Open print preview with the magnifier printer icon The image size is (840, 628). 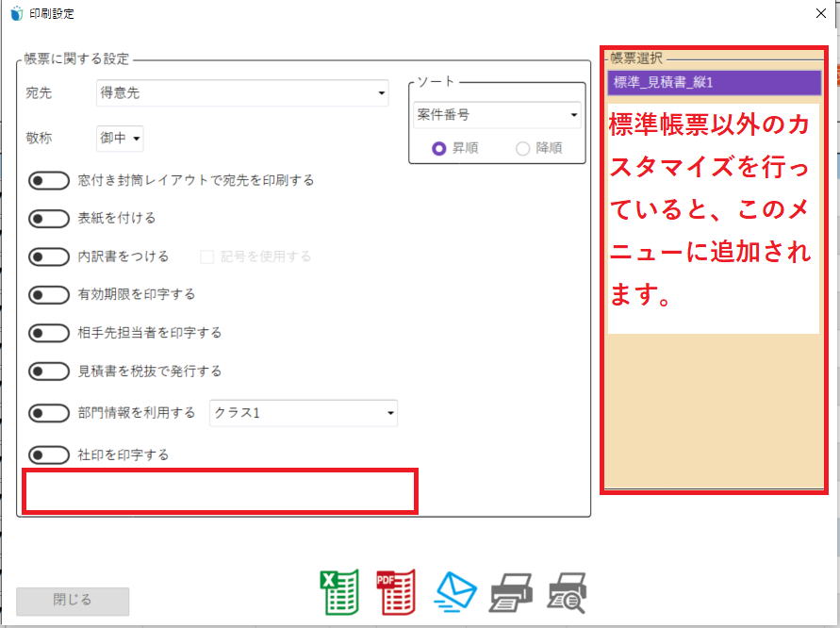pos(568,592)
